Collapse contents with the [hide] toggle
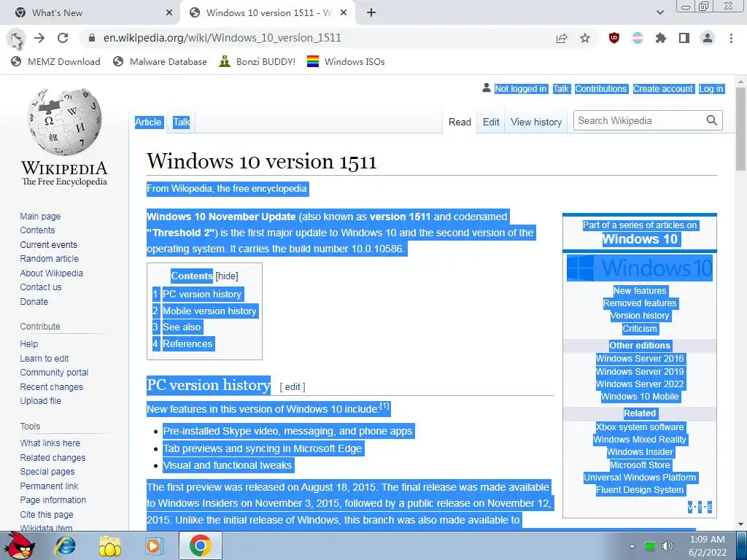This screenshot has width=747, height=560. click(x=227, y=276)
